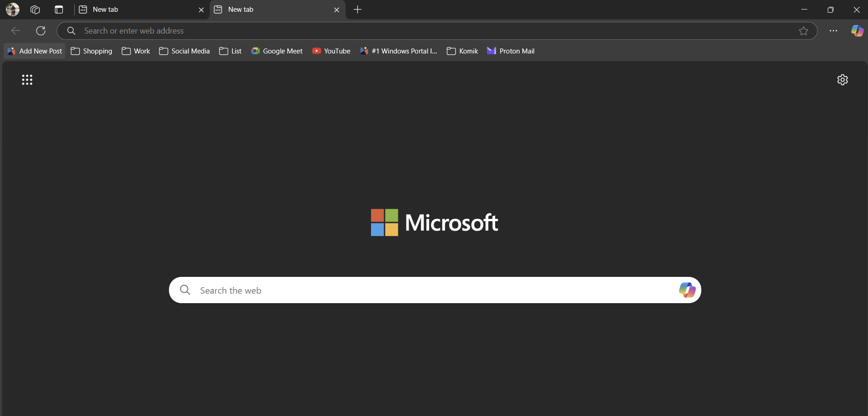This screenshot has height=416, width=868.
Task: Click the magnifier icon in web search box
Action: [x=185, y=290]
